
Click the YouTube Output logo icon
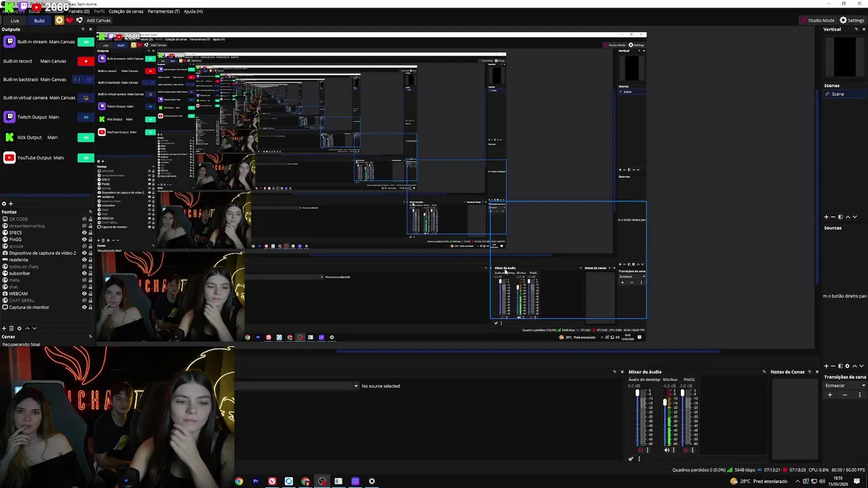pos(9,158)
